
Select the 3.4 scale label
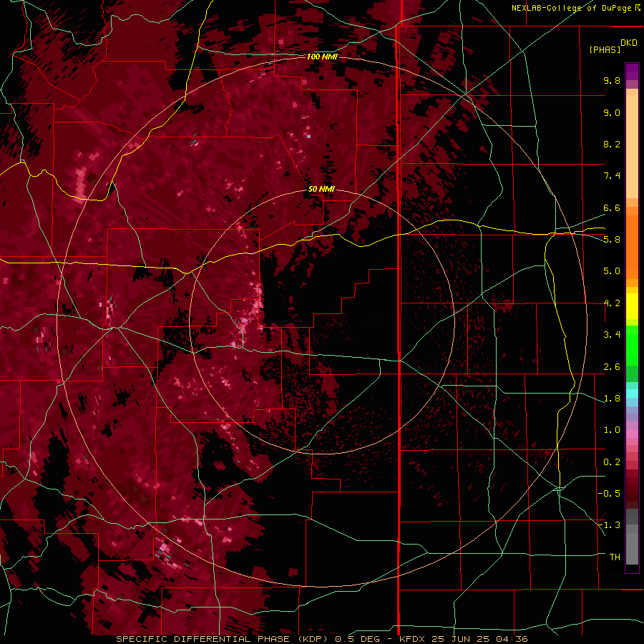click(x=612, y=335)
